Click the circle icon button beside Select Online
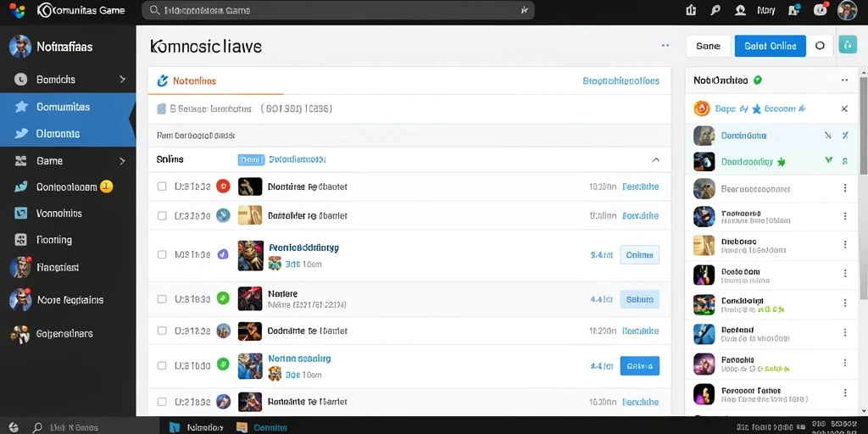 pos(820,46)
